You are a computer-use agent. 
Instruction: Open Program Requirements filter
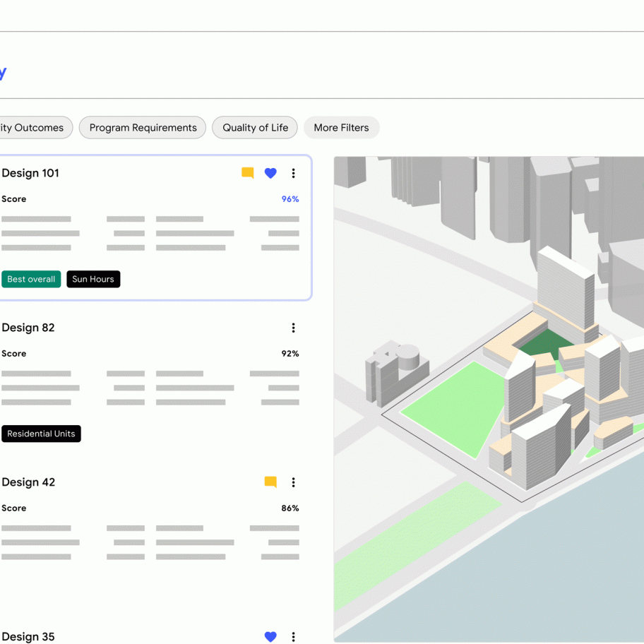143,128
